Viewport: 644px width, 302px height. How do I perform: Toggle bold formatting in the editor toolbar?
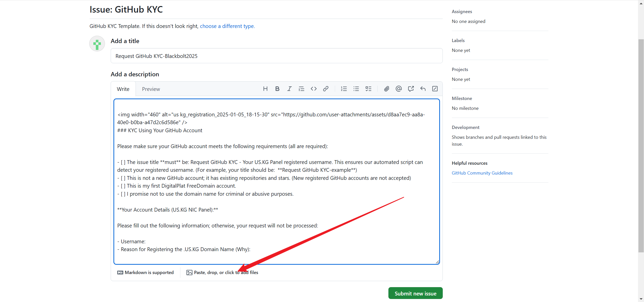277,89
